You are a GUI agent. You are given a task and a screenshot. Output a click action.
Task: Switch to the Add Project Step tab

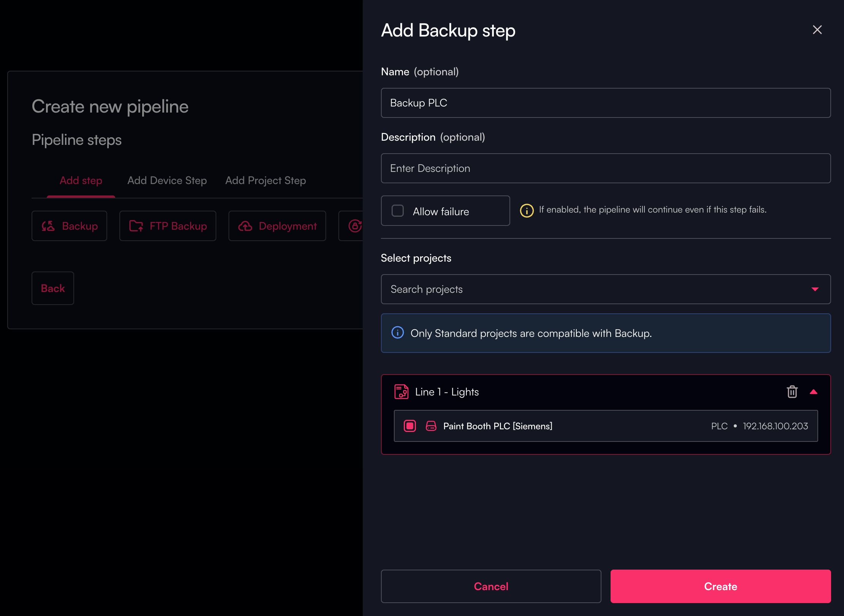click(x=265, y=180)
